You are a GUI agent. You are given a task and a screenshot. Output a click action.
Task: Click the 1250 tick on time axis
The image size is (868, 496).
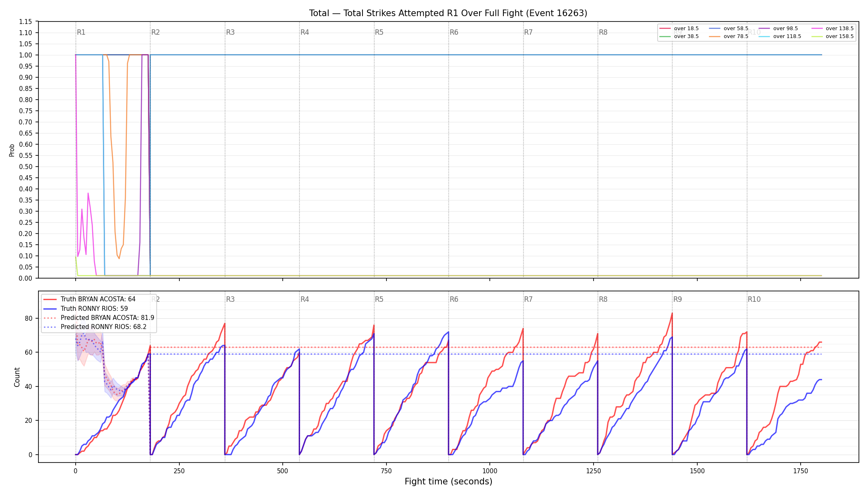pyautogui.click(x=594, y=471)
